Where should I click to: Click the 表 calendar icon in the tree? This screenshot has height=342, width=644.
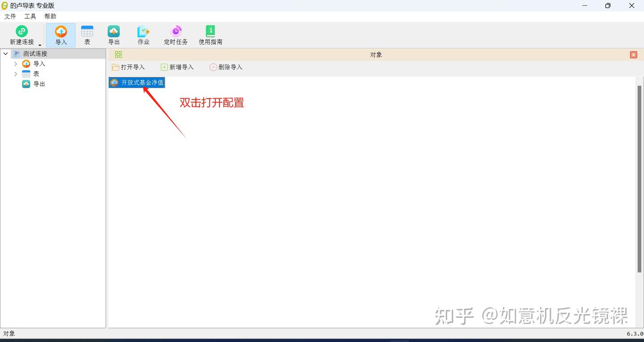26,74
